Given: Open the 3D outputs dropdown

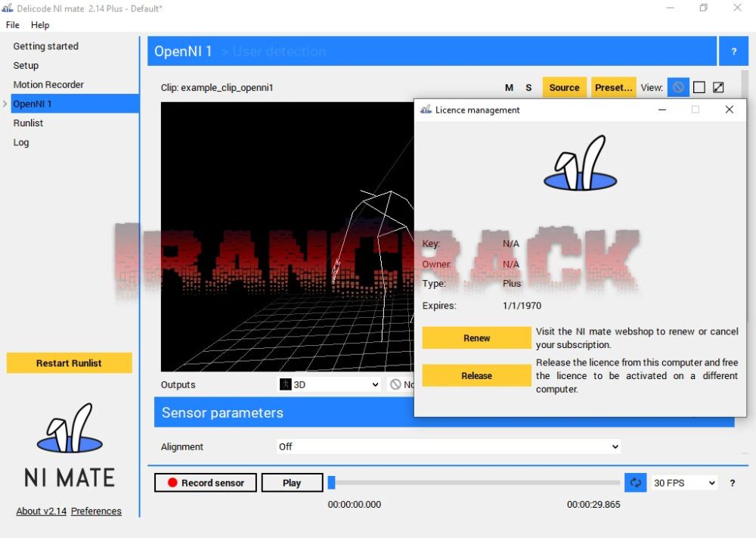Looking at the screenshot, I should pos(330,384).
